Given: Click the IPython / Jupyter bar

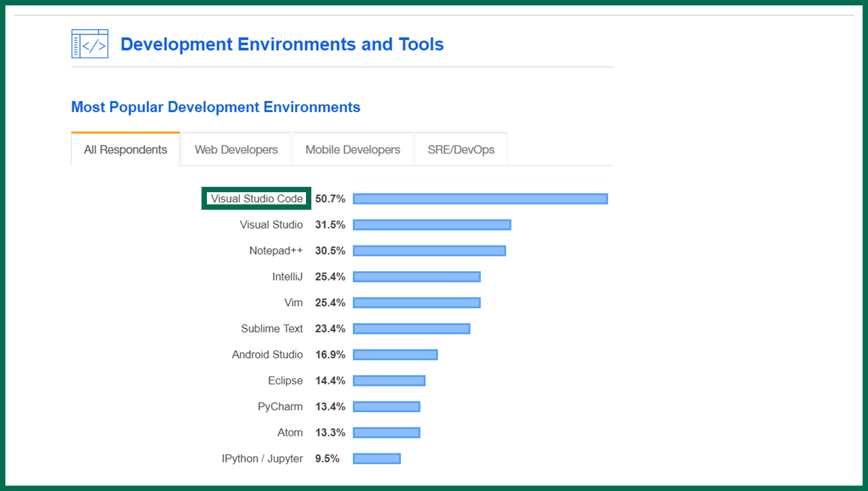Looking at the screenshot, I should (377, 459).
